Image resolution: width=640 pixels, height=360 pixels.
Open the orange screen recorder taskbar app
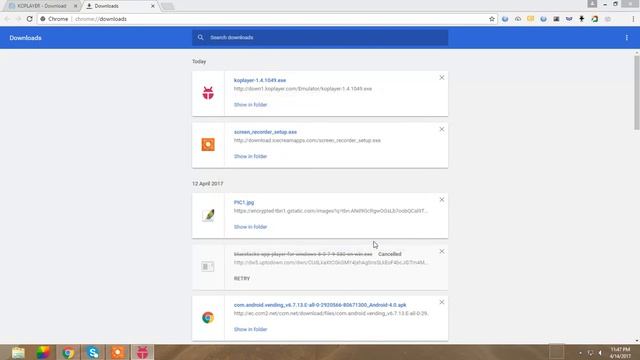(x=118, y=352)
